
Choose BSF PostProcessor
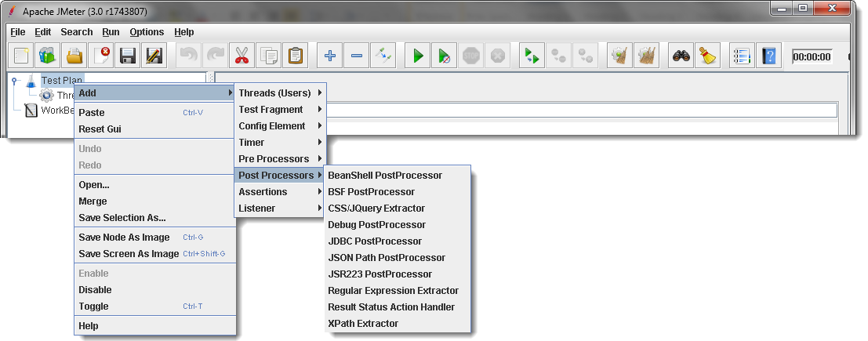(x=397, y=192)
